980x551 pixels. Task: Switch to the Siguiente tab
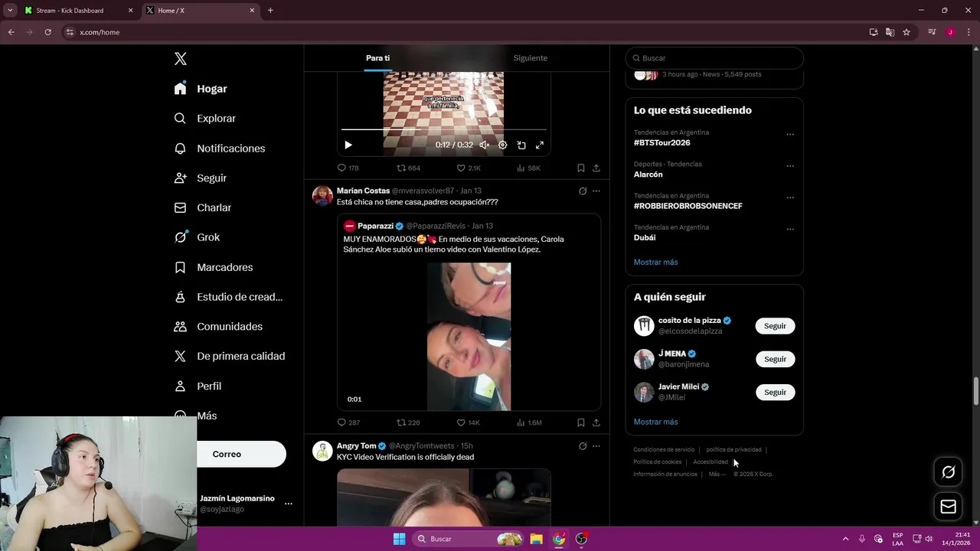tap(531, 58)
